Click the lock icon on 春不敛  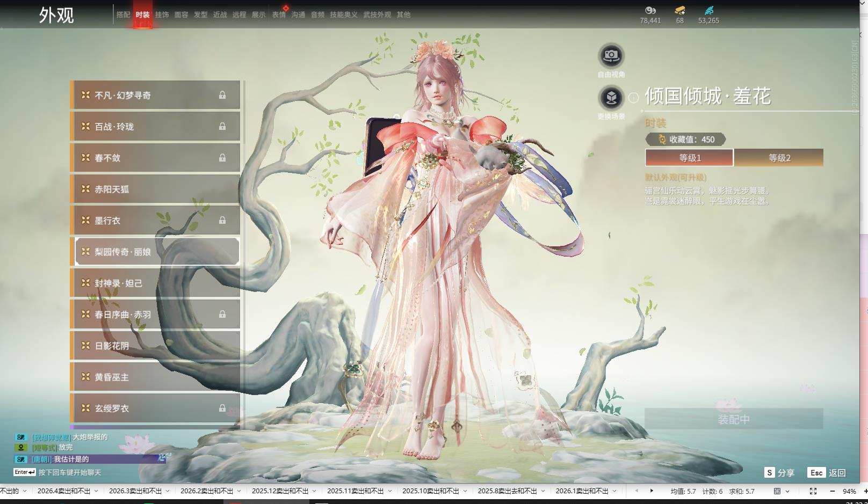pyautogui.click(x=222, y=158)
